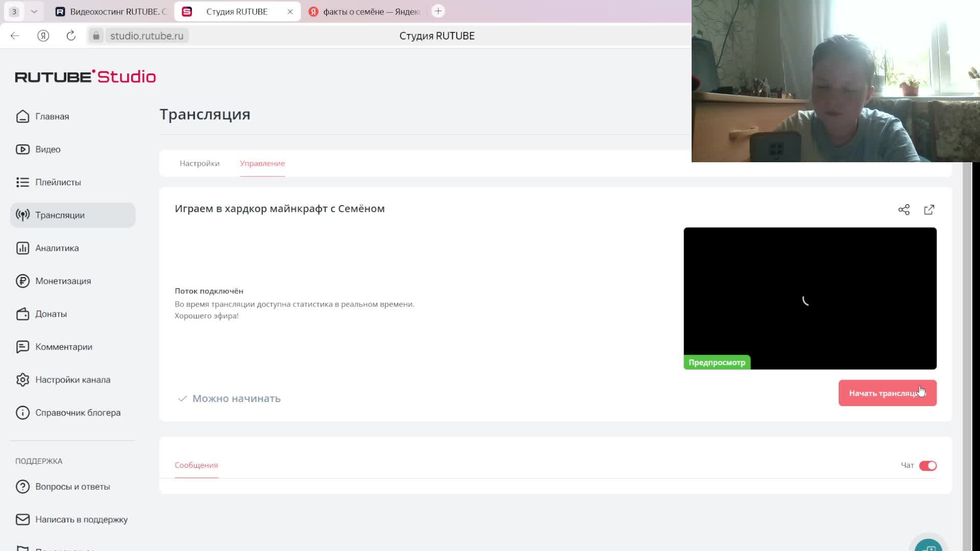Click the Можно начинать status text

[x=236, y=398]
